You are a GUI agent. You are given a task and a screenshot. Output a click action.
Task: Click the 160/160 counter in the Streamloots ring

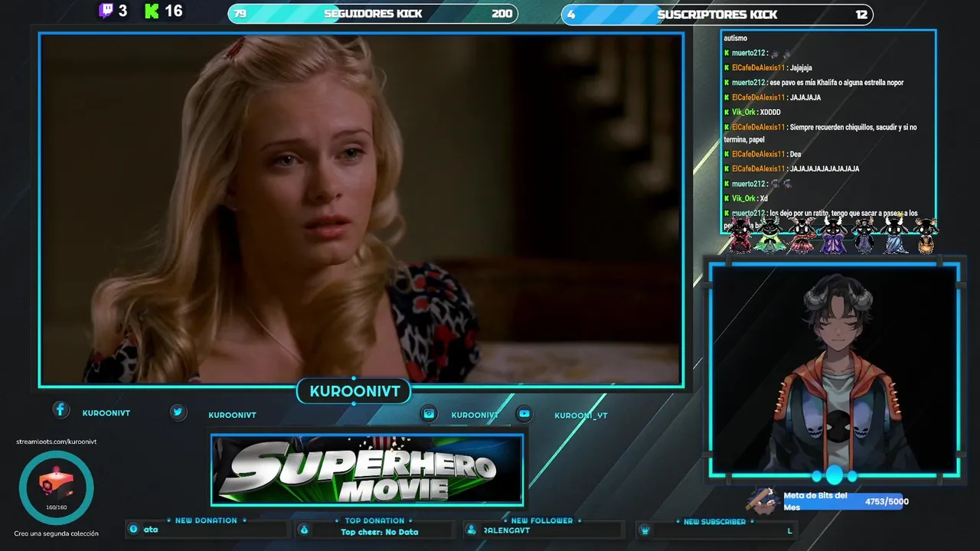pos(56,507)
